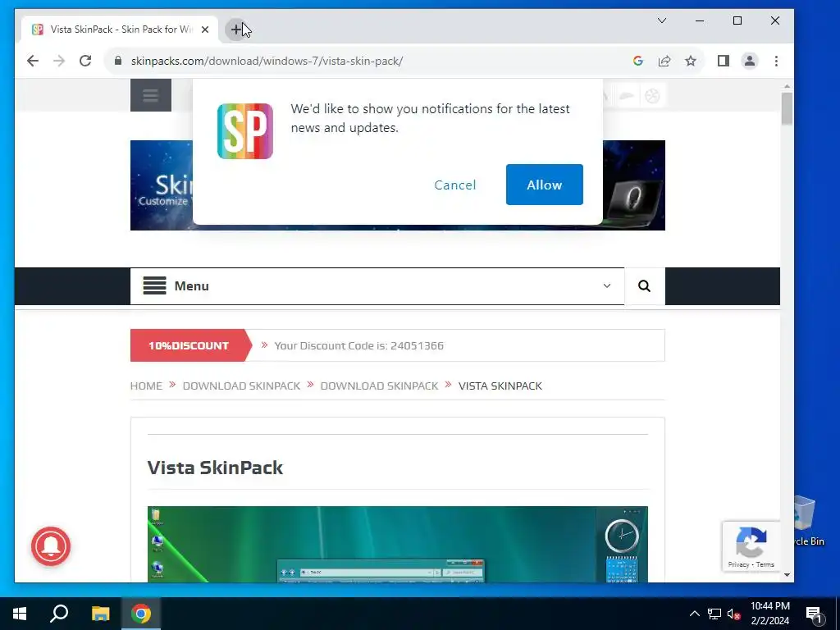Minimize the Chrome window
Screen dimensions: 840x630
700,21
